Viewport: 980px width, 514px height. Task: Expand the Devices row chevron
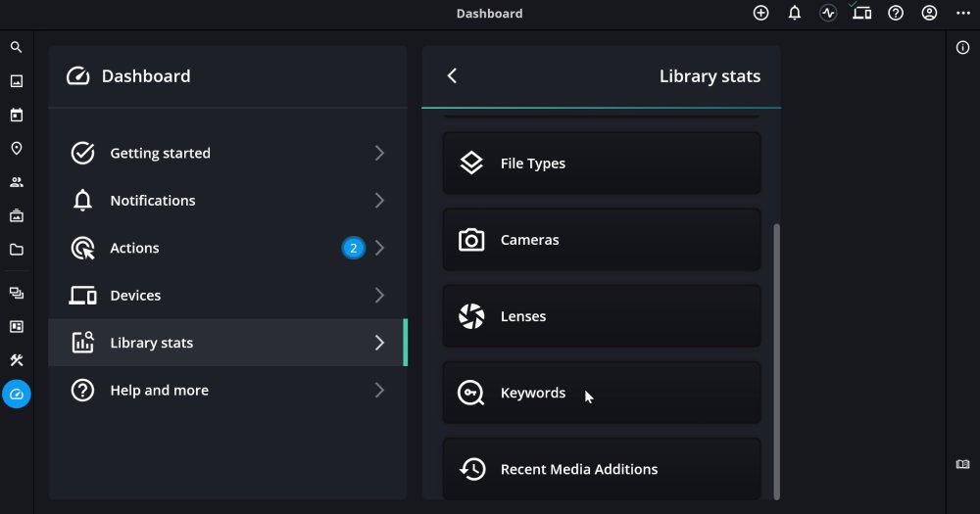pyautogui.click(x=379, y=295)
